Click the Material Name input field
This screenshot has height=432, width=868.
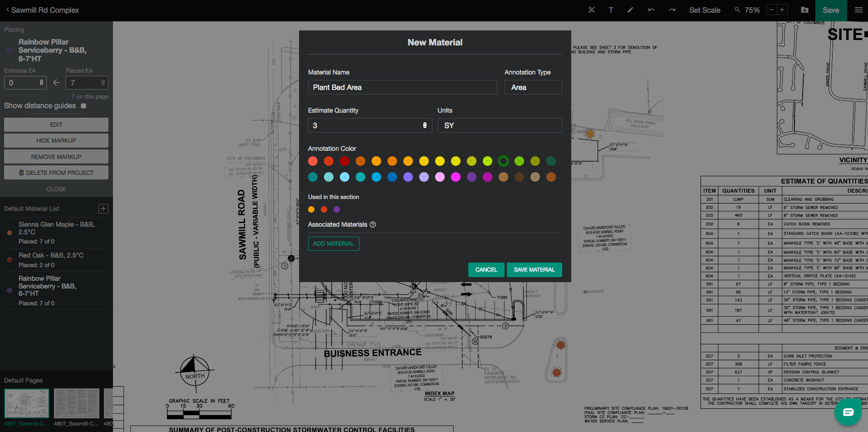[x=402, y=87]
